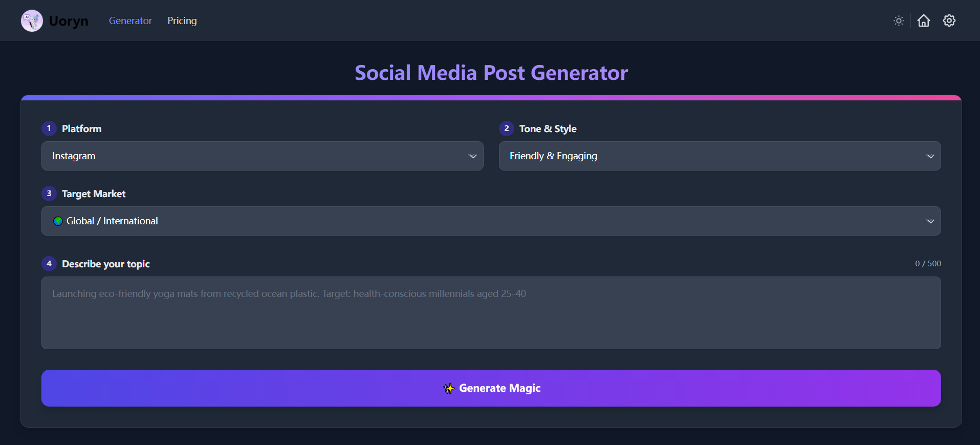
Task: Click the home icon in the navbar
Action: click(924, 20)
